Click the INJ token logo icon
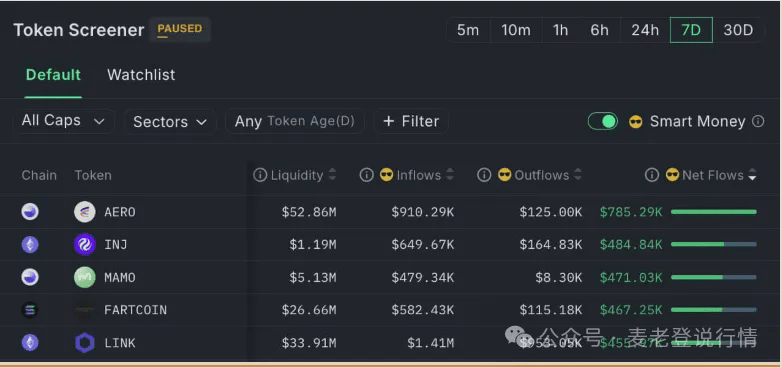This screenshot has width=782, height=368. [x=84, y=245]
